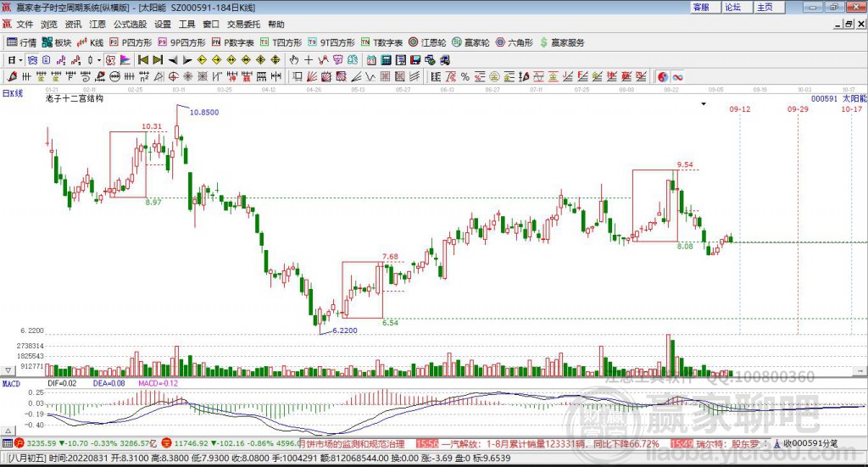Viewport: 868px width, 467px height.
Task: Click the 日K线 period label
Action: (13, 93)
